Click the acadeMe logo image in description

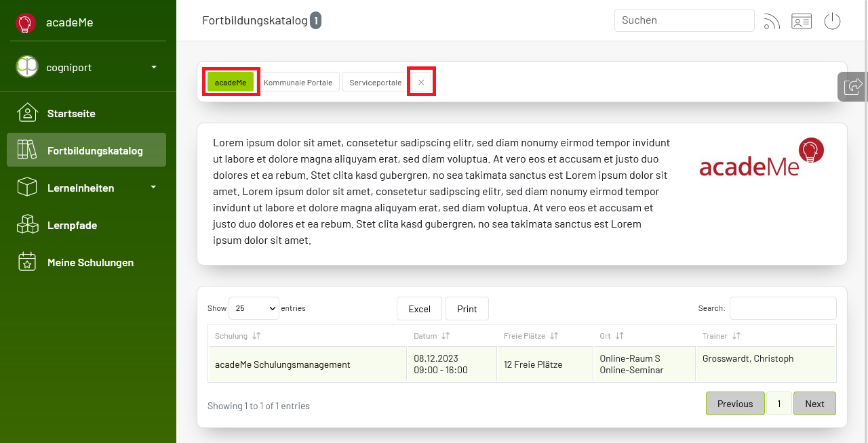pos(762,157)
